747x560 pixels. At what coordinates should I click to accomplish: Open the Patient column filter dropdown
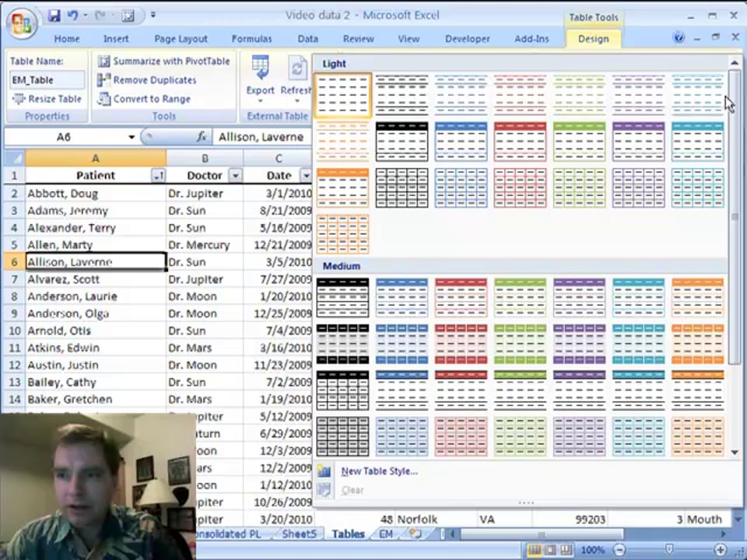click(x=159, y=176)
